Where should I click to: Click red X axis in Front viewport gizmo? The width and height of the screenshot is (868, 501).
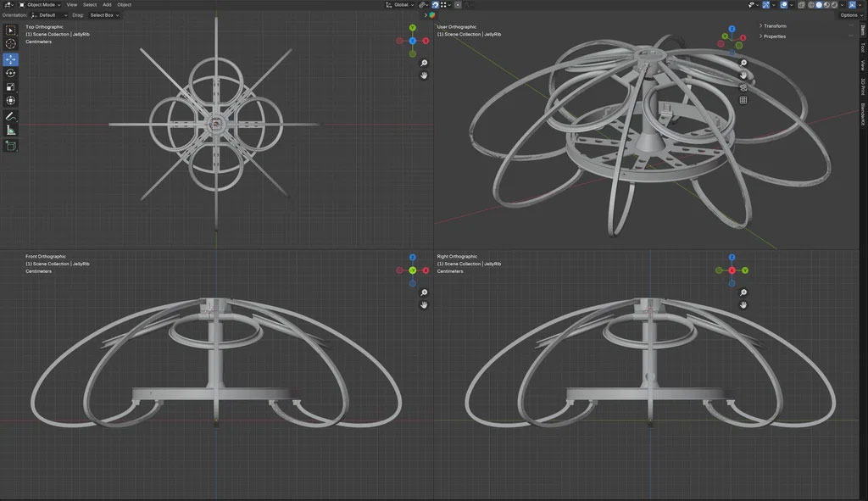point(426,270)
